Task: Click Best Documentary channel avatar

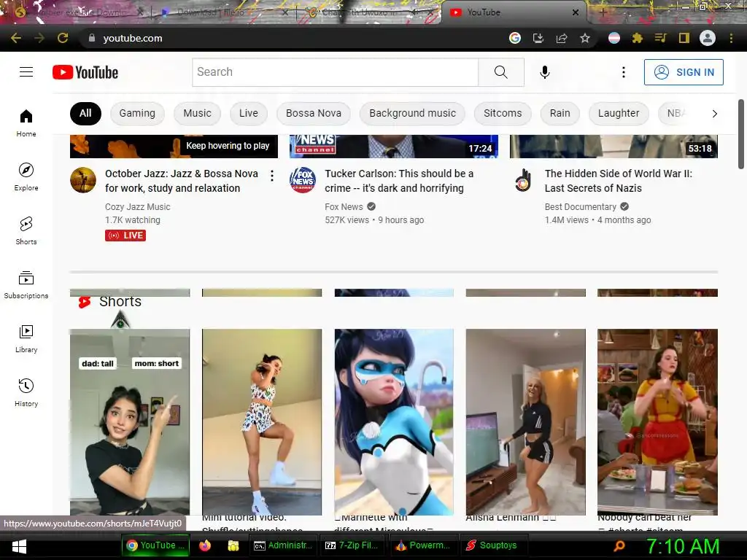Action: pyautogui.click(x=522, y=180)
